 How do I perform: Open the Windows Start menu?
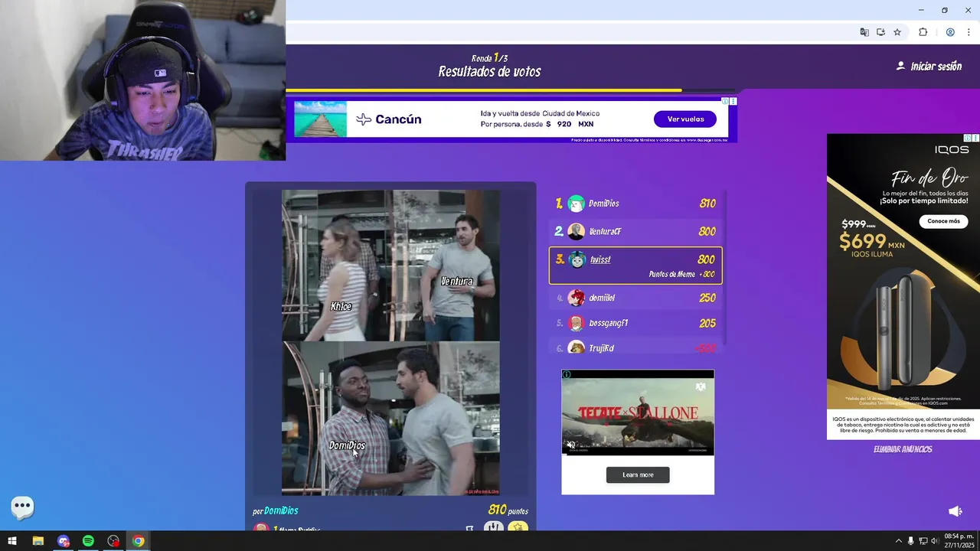click(x=12, y=541)
